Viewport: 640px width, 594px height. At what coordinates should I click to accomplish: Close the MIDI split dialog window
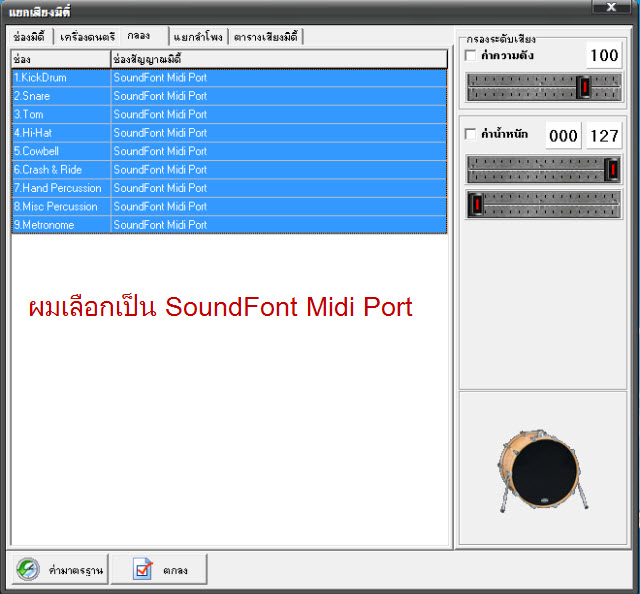click(611, 7)
